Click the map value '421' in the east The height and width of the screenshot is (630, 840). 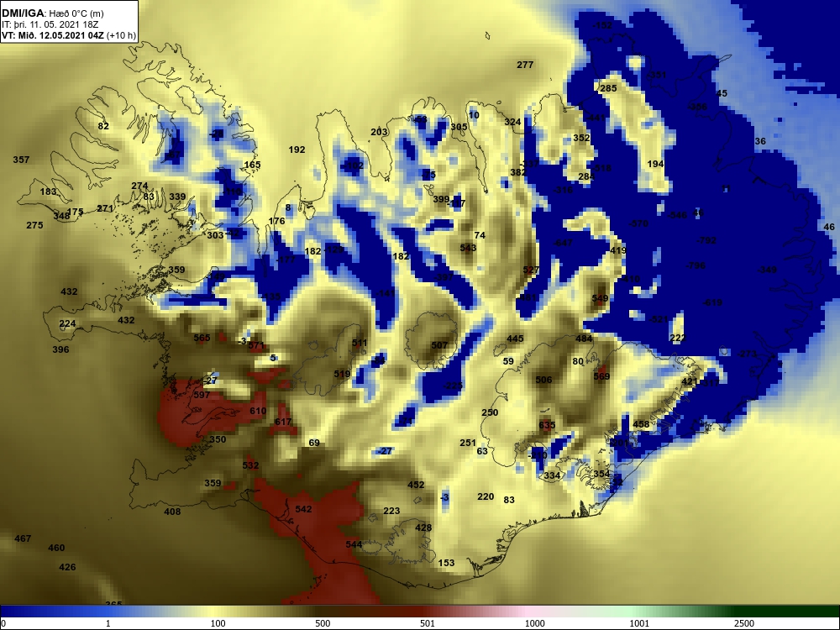[690, 382]
